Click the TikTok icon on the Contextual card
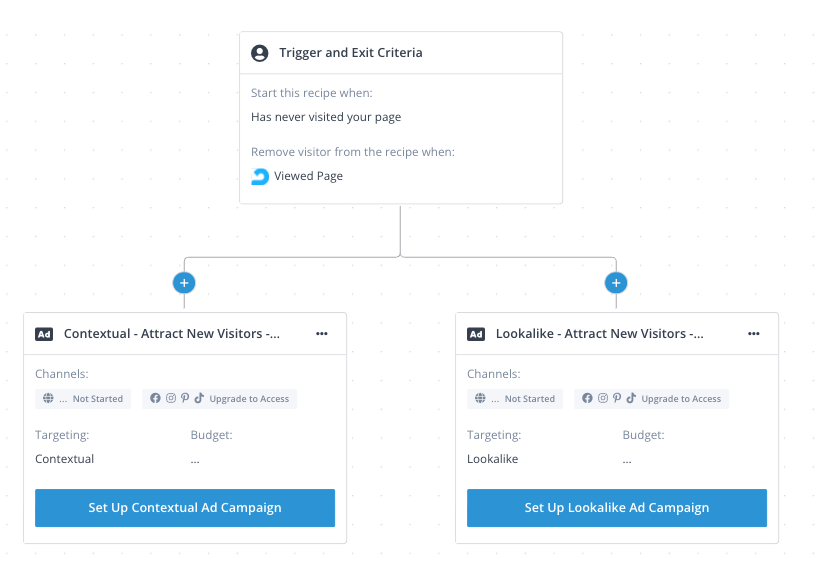The image size is (831, 575). 199,398
